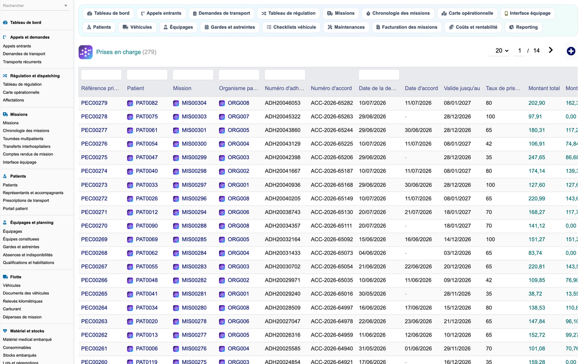The width and height of the screenshot is (588, 364).
Task: Click the Reporting pie chart icon
Action: (512, 27)
